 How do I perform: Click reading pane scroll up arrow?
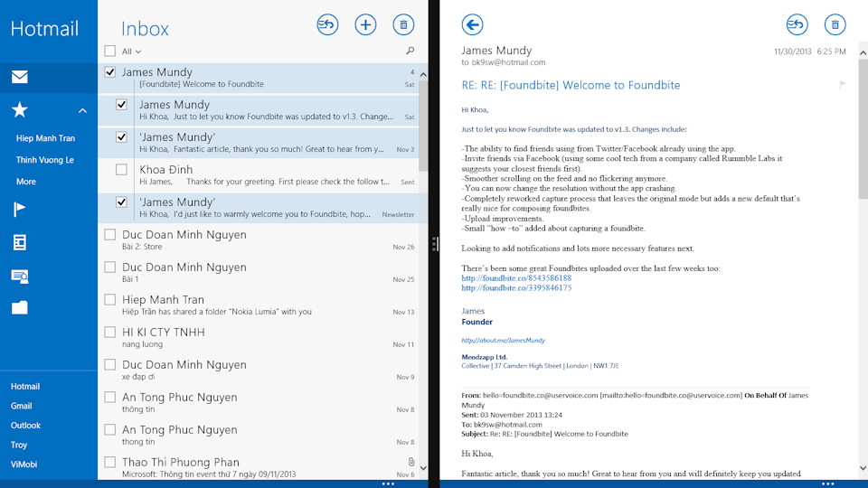pos(863,52)
